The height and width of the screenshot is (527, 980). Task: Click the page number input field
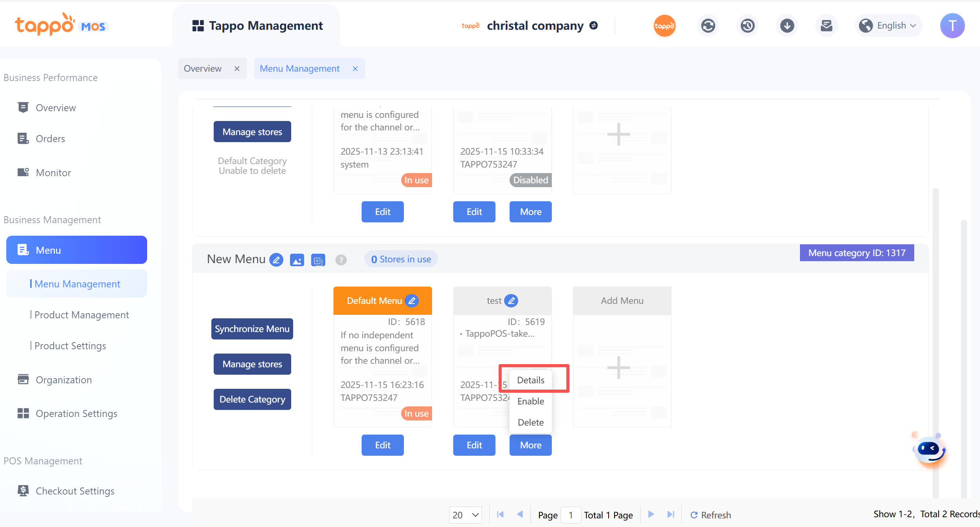[571, 515]
